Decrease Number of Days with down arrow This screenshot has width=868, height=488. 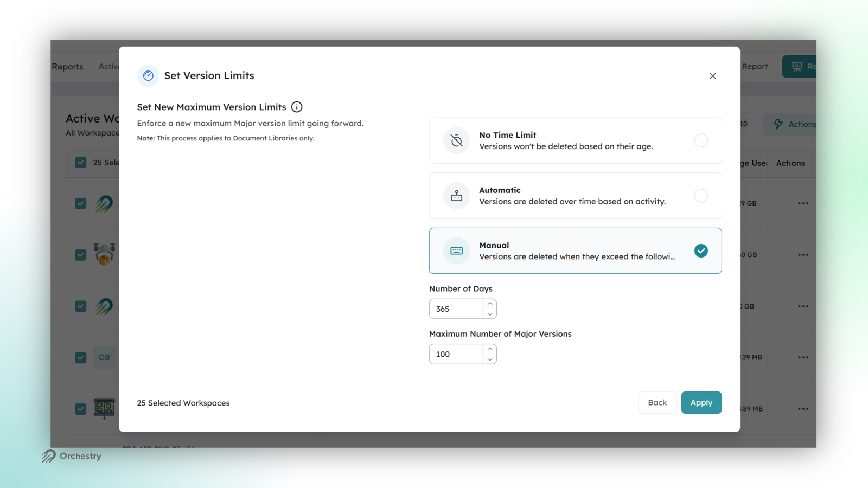(490, 314)
